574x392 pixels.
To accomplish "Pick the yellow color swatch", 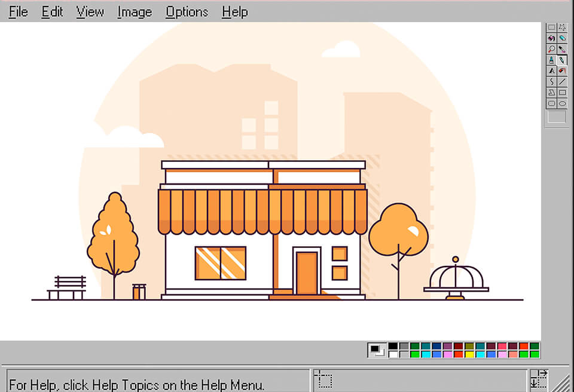I will (468, 354).
